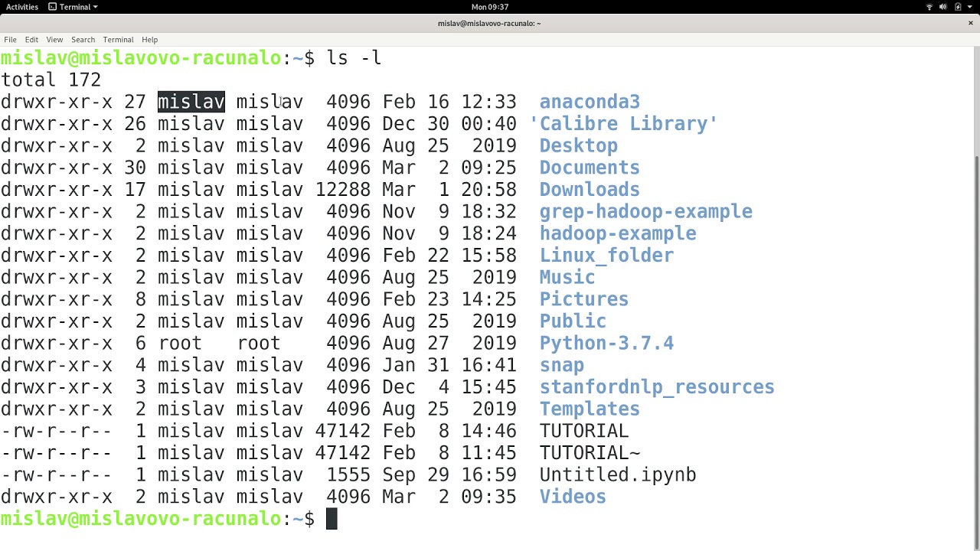Screen dimensions: 980x551
Task: Click the permissions of Untitled.ipynb row
Action: pyautogui.click(x=56, y=474)
